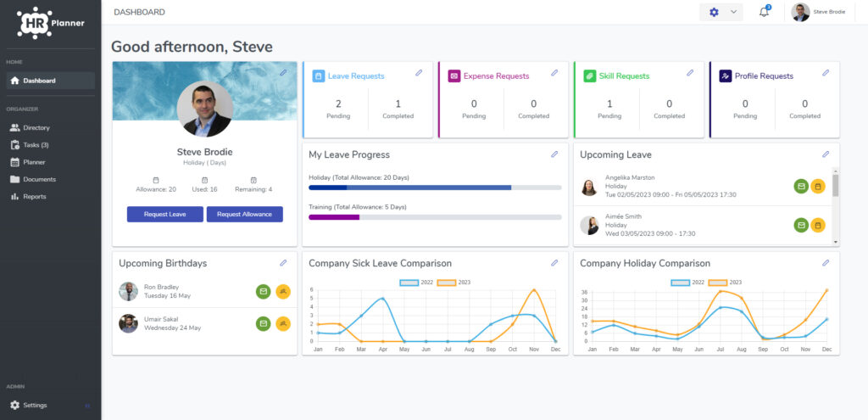Click the pencil icon on the profile banner
The image size is (868, 420).
[x=283, y=73]
